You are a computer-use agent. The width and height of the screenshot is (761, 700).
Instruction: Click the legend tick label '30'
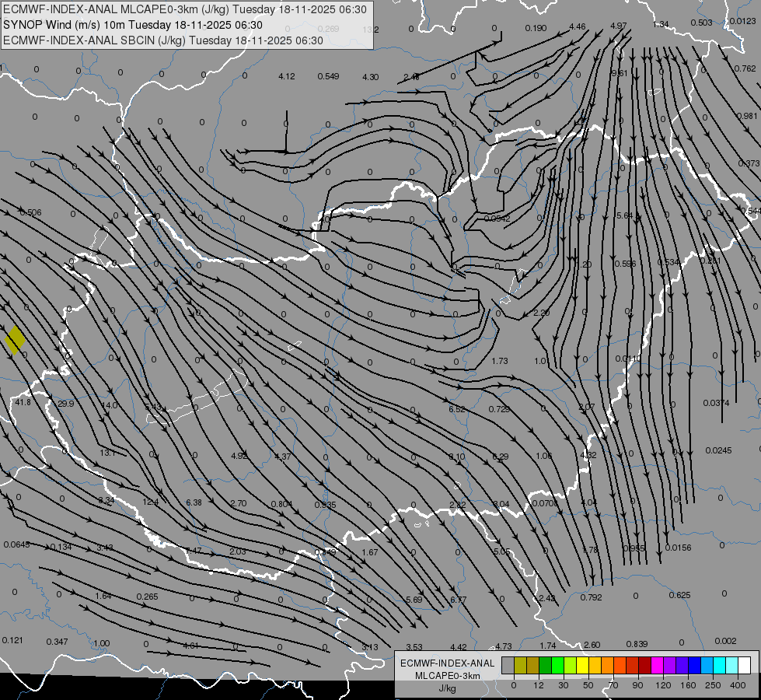563,685
